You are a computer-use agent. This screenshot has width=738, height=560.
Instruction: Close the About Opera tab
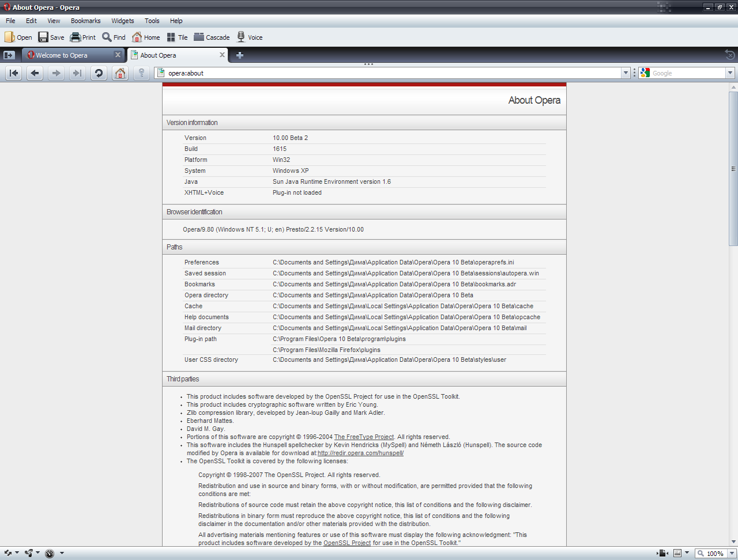tap(222, 55)
